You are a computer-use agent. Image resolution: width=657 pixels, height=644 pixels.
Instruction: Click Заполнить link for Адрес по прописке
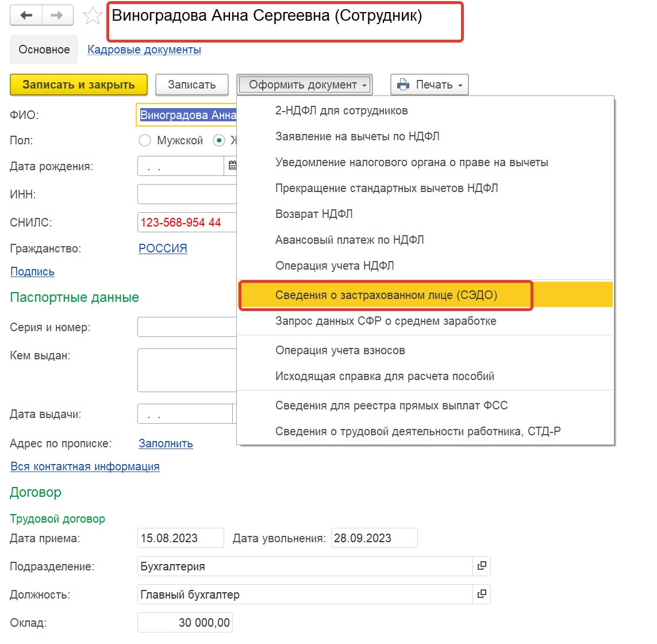(x=166, y=443)
